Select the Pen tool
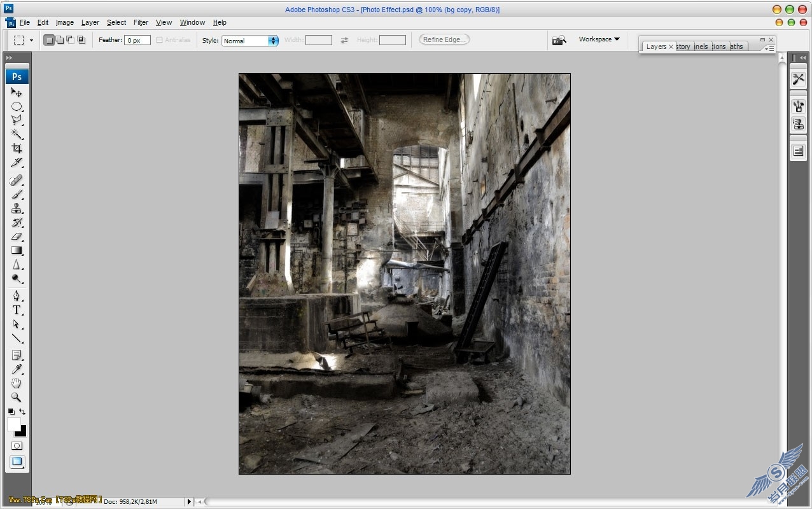 point(17,296)
